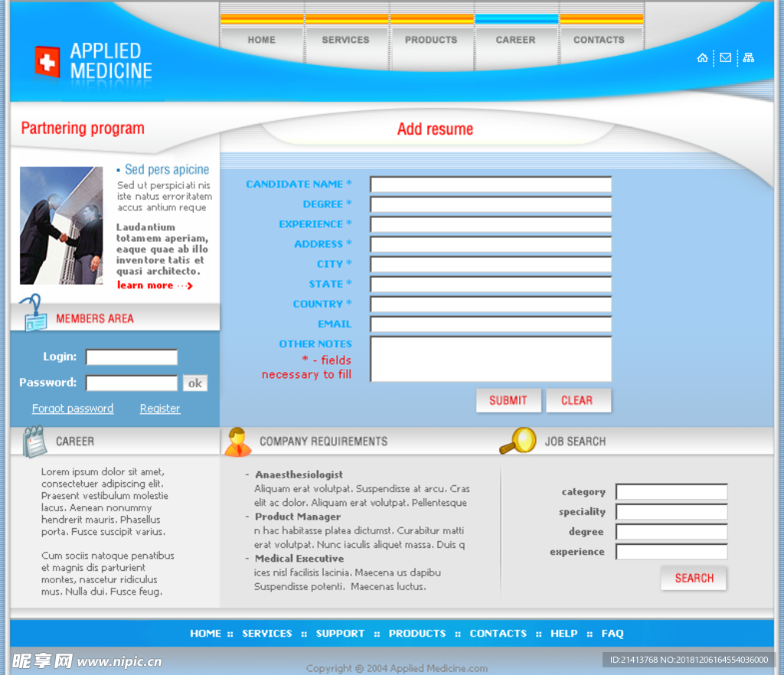
Task: Switch to the Career navigation tab
Action: (x=515, y=40)
